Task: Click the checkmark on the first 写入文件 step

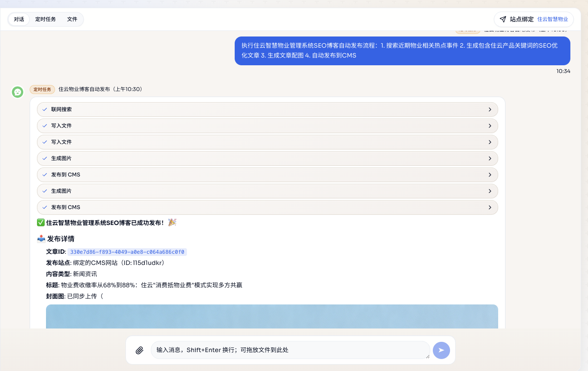Action: [x=45, y=125]
